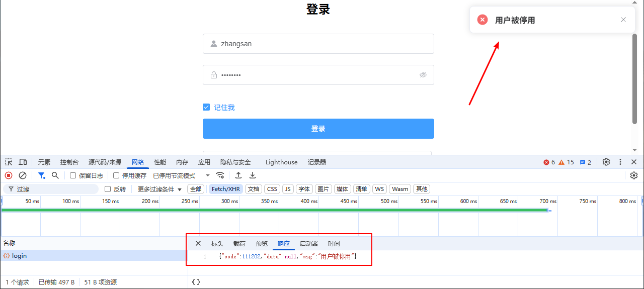Switch to 元素 tab
Screen dimensions: 644x289
pyautogui.click(x=44, y=162)
